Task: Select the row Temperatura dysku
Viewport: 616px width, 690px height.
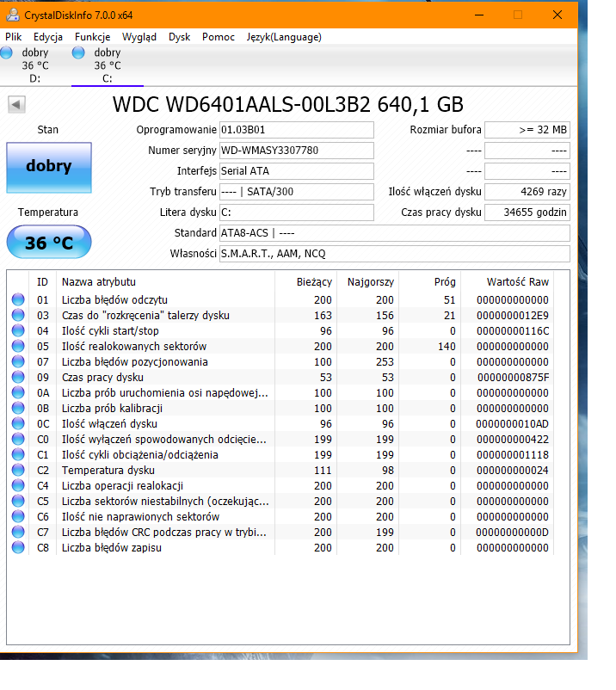Action: pyautogui.click(x=280, y=470)
